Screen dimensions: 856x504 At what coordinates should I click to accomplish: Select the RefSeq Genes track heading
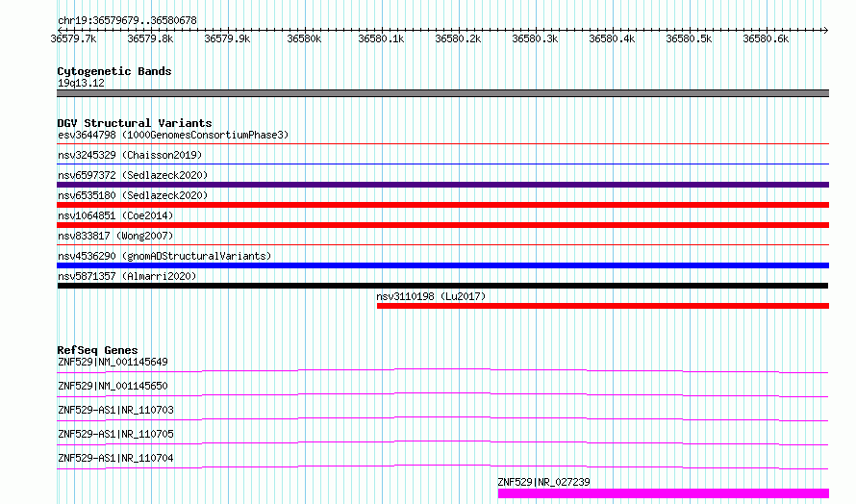coord(97,350)
